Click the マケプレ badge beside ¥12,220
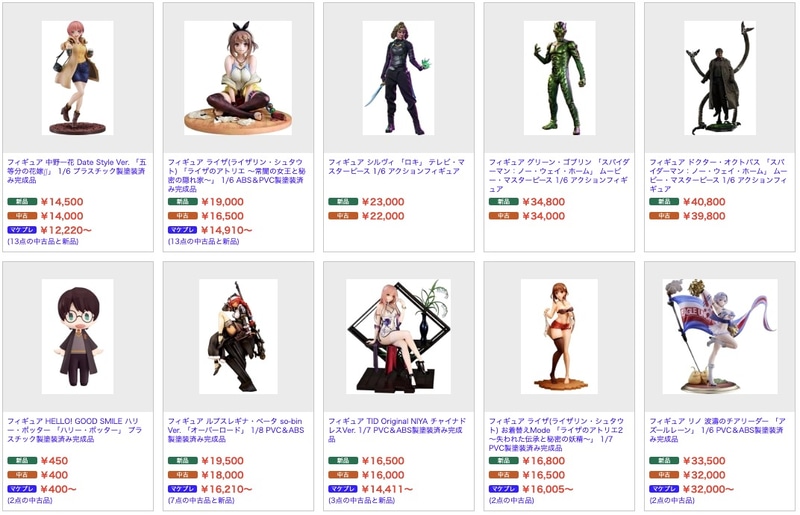Viewport: 800px width, 515px height. [22, 230]
